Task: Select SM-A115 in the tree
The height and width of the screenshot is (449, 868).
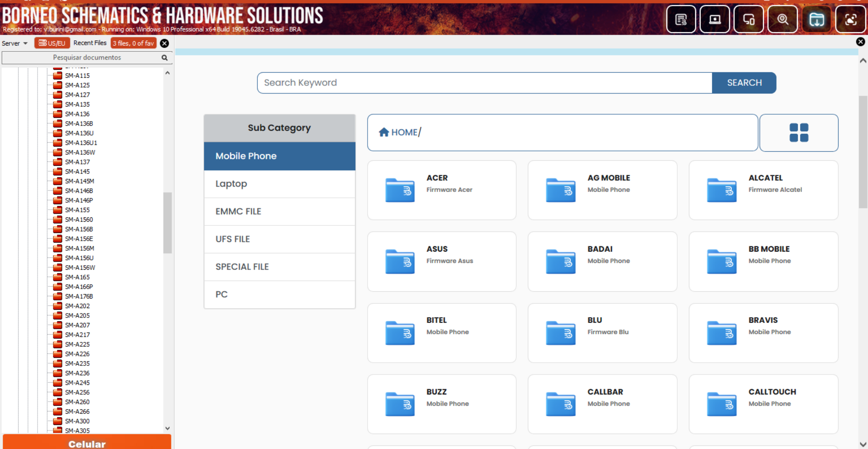Action: coord(77,75)
